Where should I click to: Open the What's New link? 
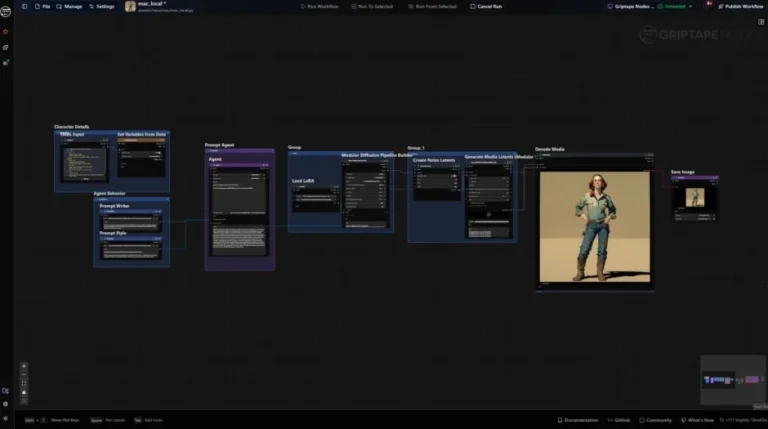697,420
